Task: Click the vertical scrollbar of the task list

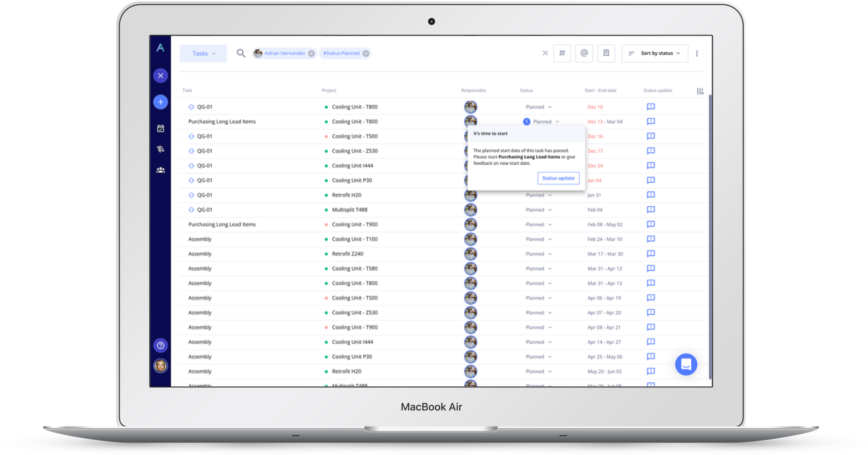Action: (x=710, y=237)
